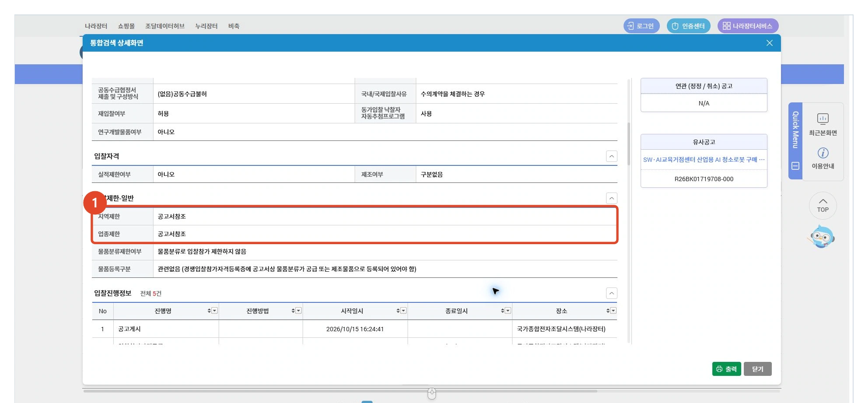Click the 물품분류로 입찰참가 제한하지 않음 value
This screenshot has width=868, height=403.
tap(202, 252)
